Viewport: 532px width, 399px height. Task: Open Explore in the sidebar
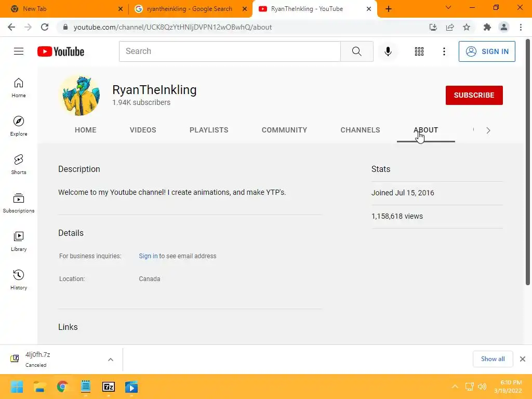(x=19, y=126)
